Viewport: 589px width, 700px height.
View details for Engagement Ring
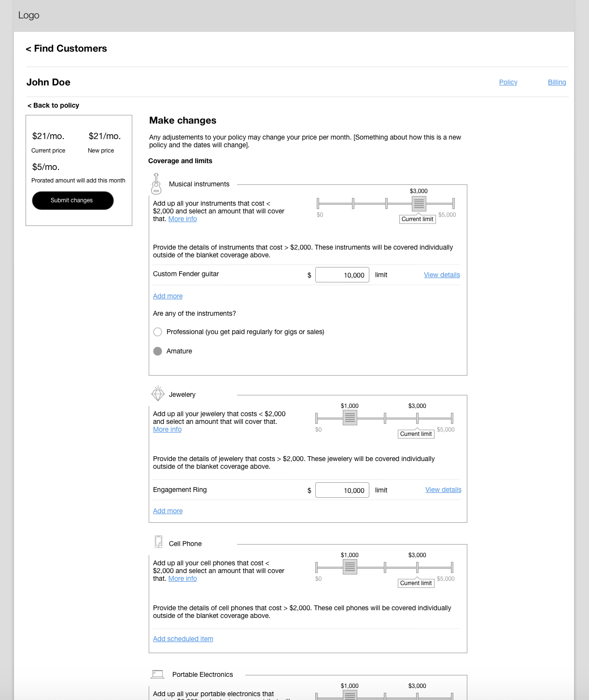(x=443, y=490)
